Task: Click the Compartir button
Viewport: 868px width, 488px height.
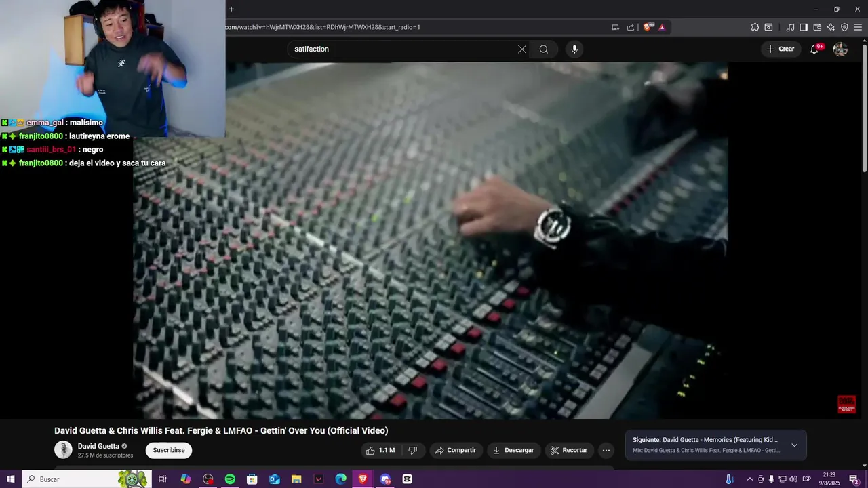Action: (456, 450)
